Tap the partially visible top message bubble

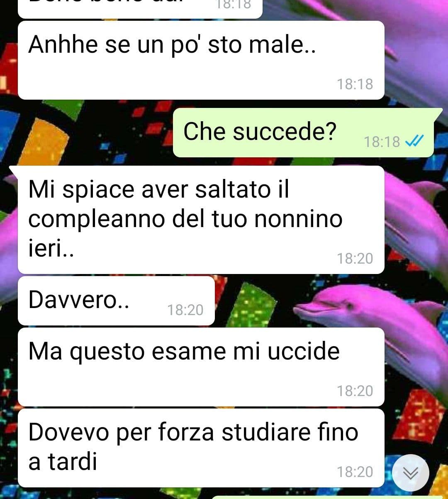click(x=140, y=8)
